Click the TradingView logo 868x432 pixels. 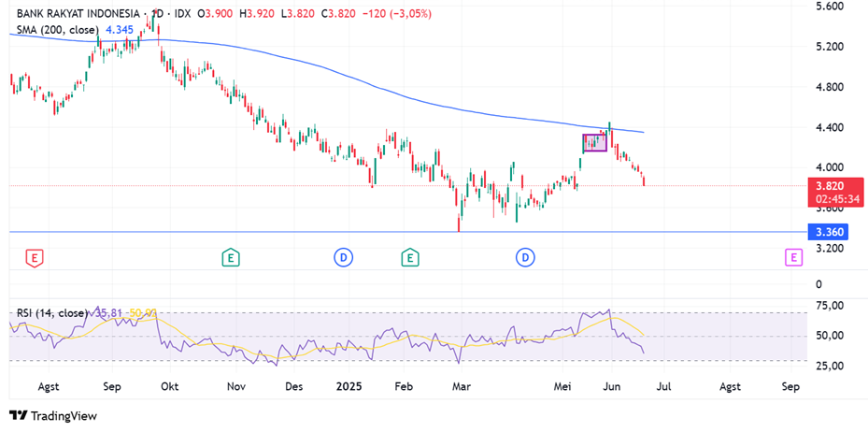(x=53, y=416)
